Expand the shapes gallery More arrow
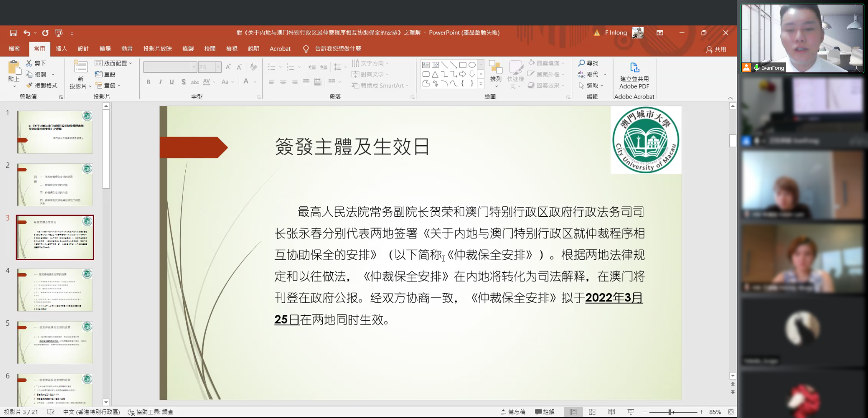 pyautogui.click(x=481, y=84)
